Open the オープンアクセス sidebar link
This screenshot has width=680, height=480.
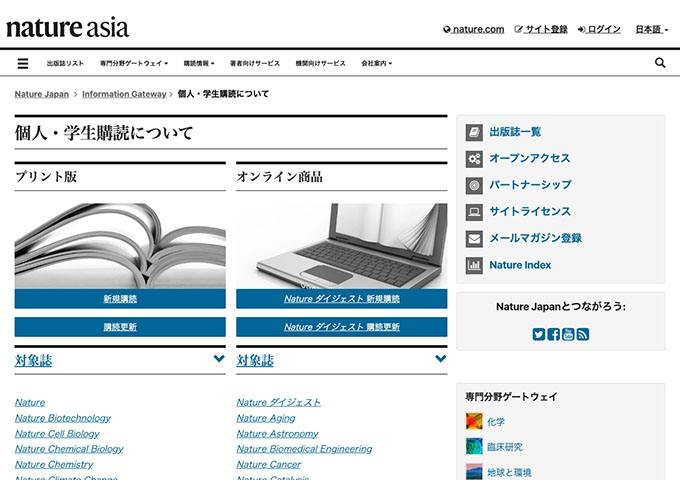pyautogui.click(x=530, y=158)
